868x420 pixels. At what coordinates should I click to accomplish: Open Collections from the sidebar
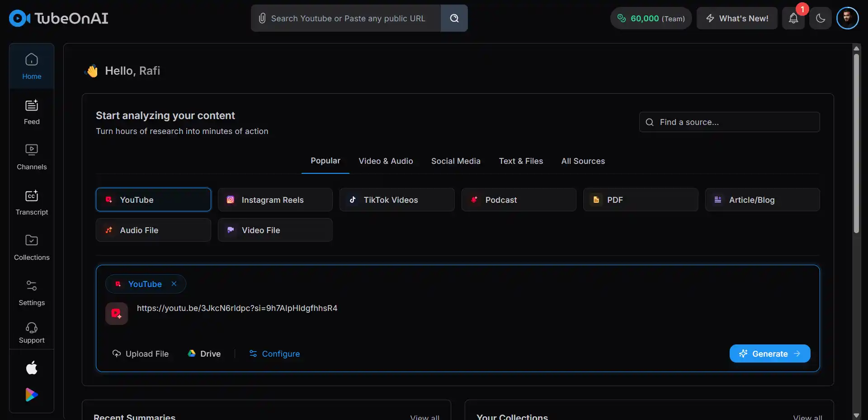click(32, 248)
